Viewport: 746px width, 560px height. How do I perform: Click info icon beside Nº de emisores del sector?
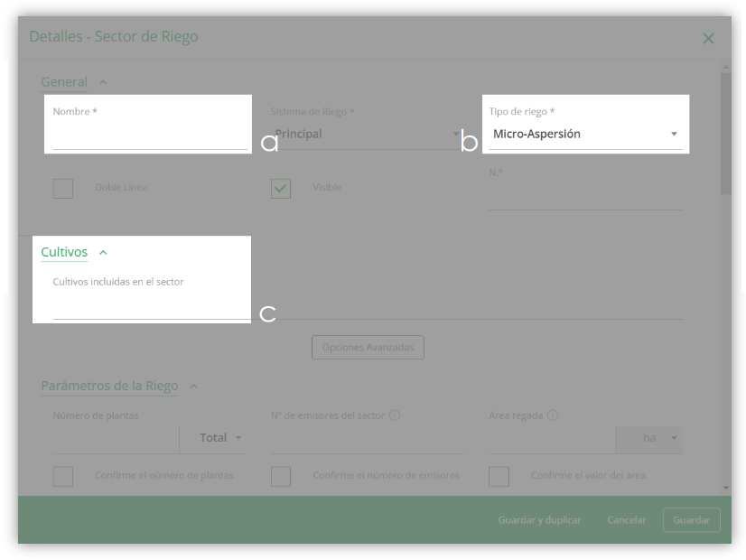[395, 415]
